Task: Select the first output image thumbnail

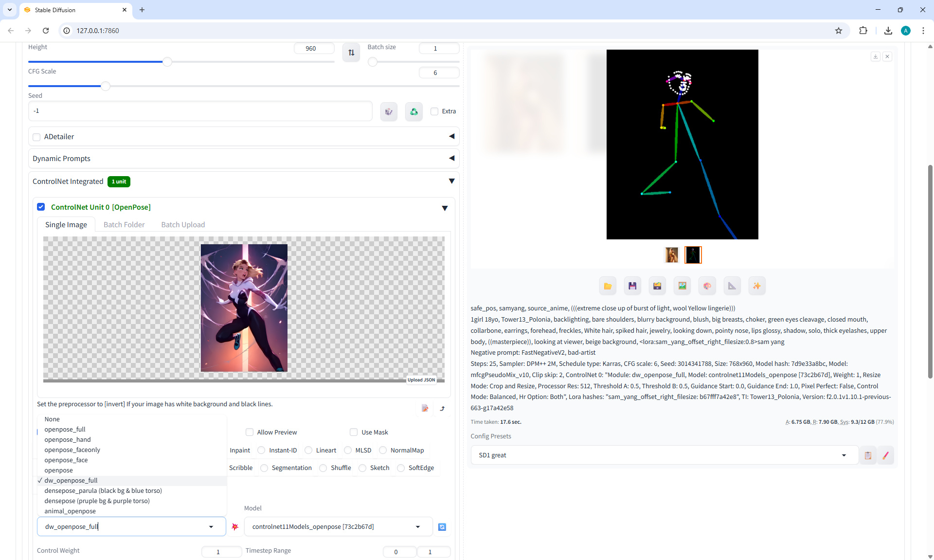Action: point(671,255)
